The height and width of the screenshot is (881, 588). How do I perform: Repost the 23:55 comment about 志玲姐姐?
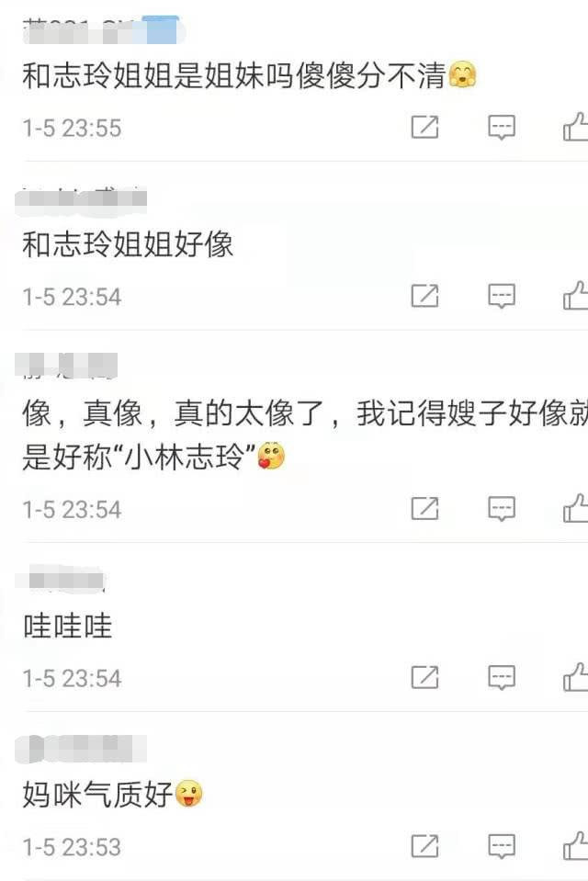coord(425,127)
